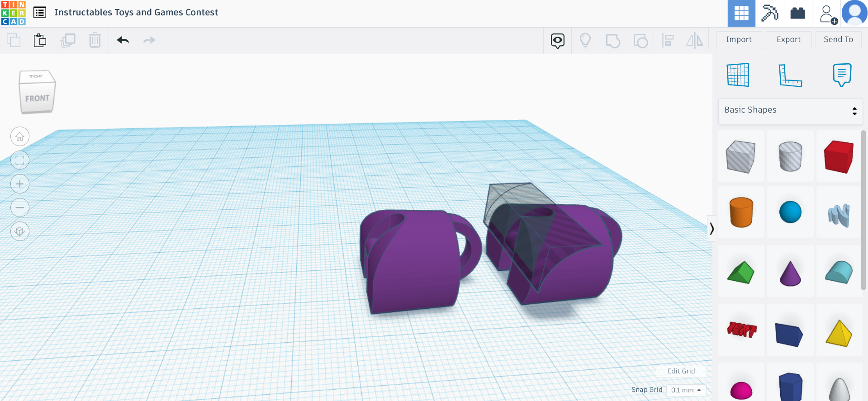
Task: Pick the orange Cylinder shape
Action: pyautogui.click(x=741, y=212)
